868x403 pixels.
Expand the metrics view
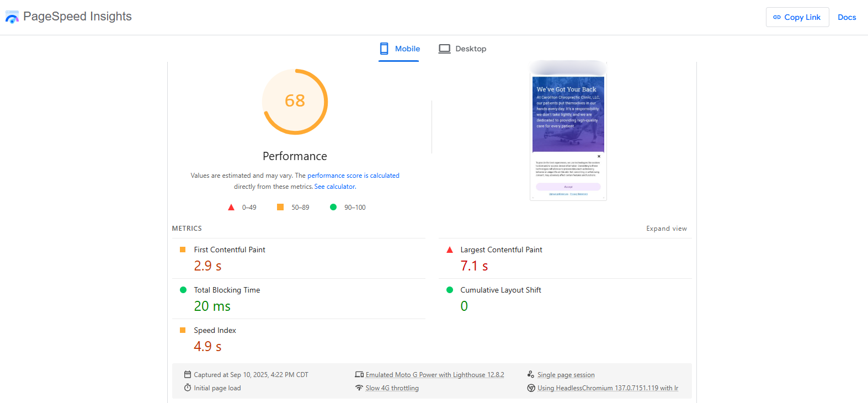pyautogui.click(x=666, y=229)
